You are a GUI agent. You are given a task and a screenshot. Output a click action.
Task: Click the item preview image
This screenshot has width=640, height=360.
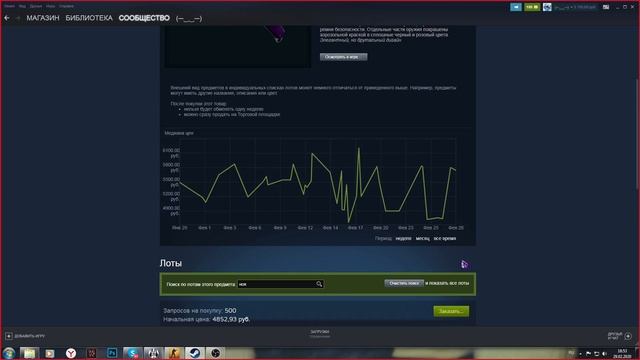238,46
